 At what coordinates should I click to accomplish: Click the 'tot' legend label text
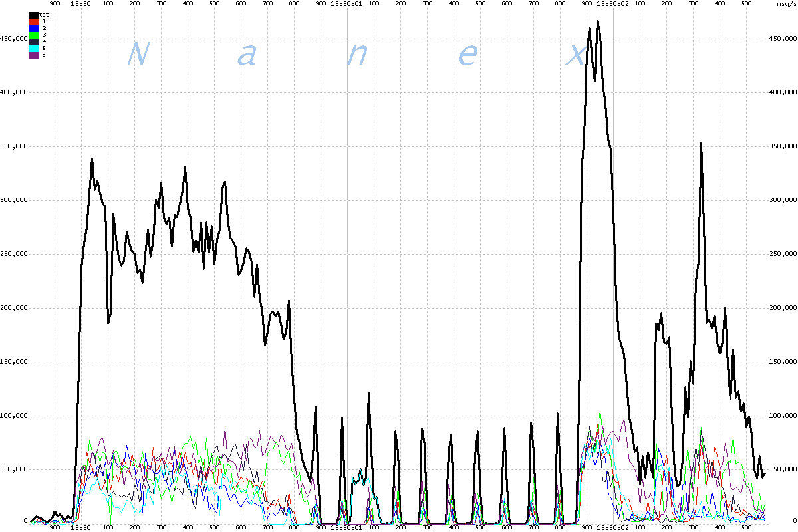(45, 15)
